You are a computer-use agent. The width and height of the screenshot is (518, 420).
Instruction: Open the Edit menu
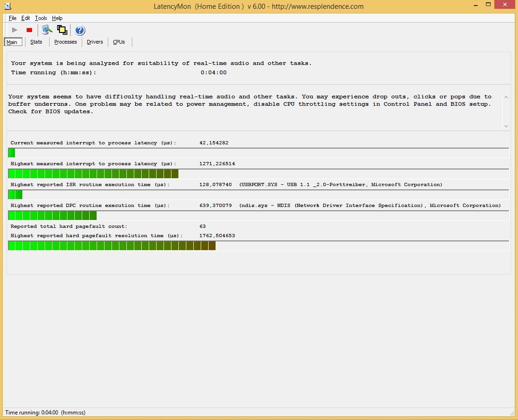tap(26, 18)
